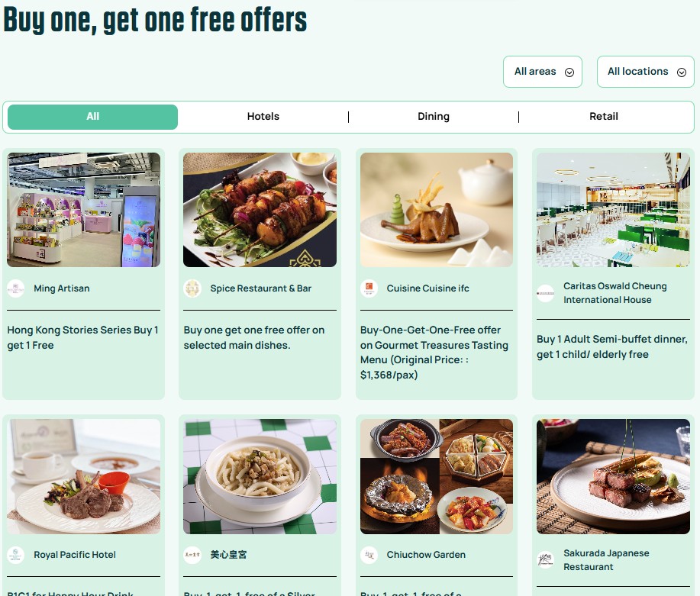Switch to the Dining tab

pos(434,117)
